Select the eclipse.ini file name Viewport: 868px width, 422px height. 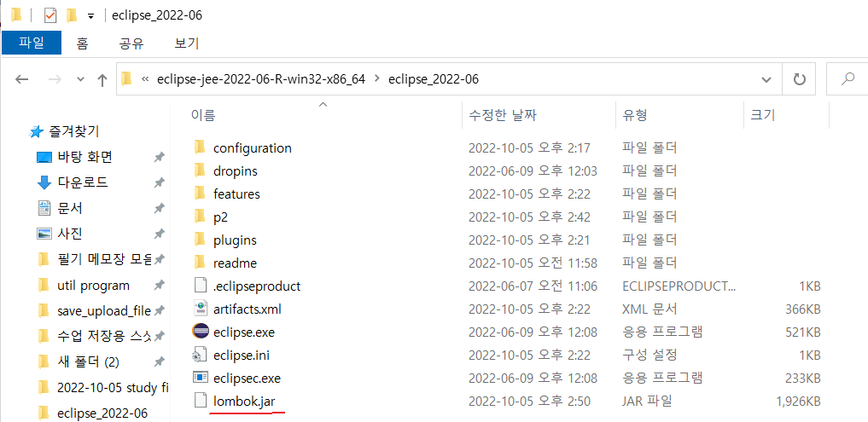coord(242,356)
